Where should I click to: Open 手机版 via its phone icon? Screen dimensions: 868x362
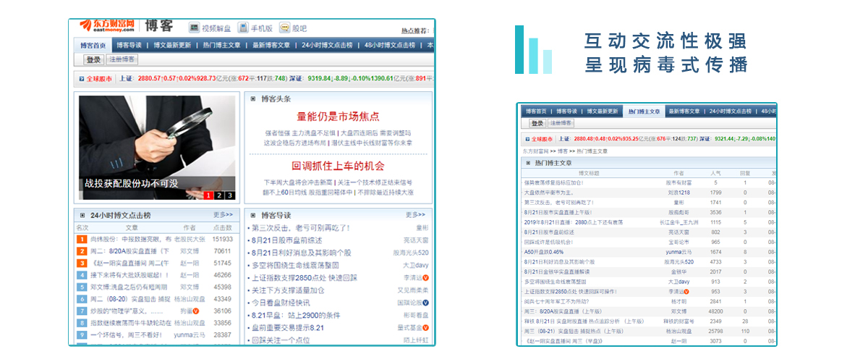[243, 28]
